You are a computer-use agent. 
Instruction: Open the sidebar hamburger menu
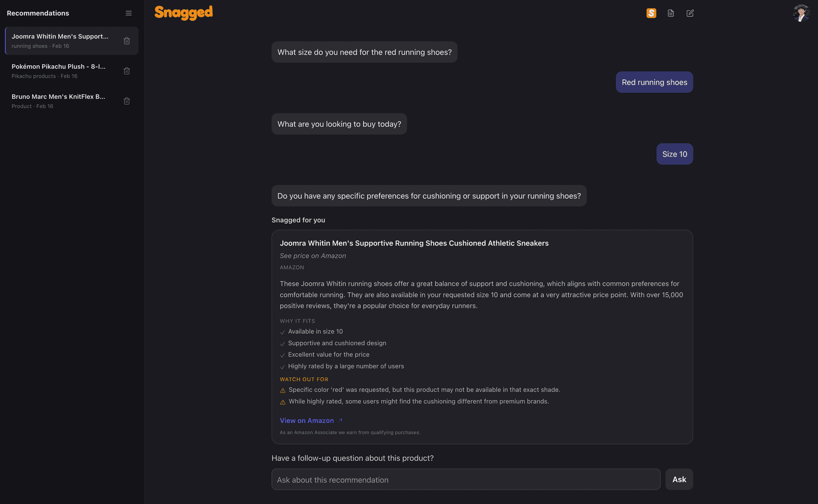[128, 13]
